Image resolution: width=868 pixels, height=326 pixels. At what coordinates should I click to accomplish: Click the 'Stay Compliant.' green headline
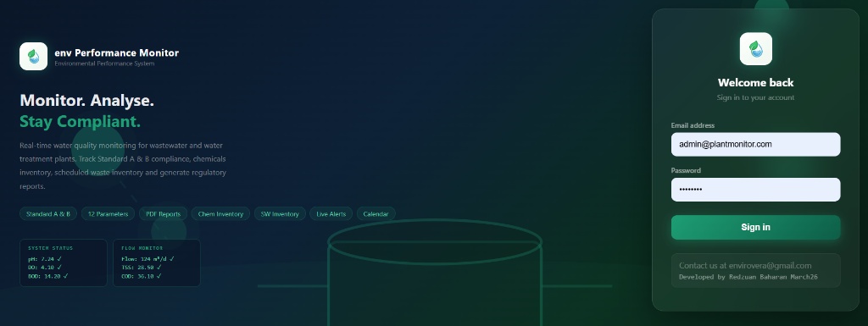pos(80,122)
